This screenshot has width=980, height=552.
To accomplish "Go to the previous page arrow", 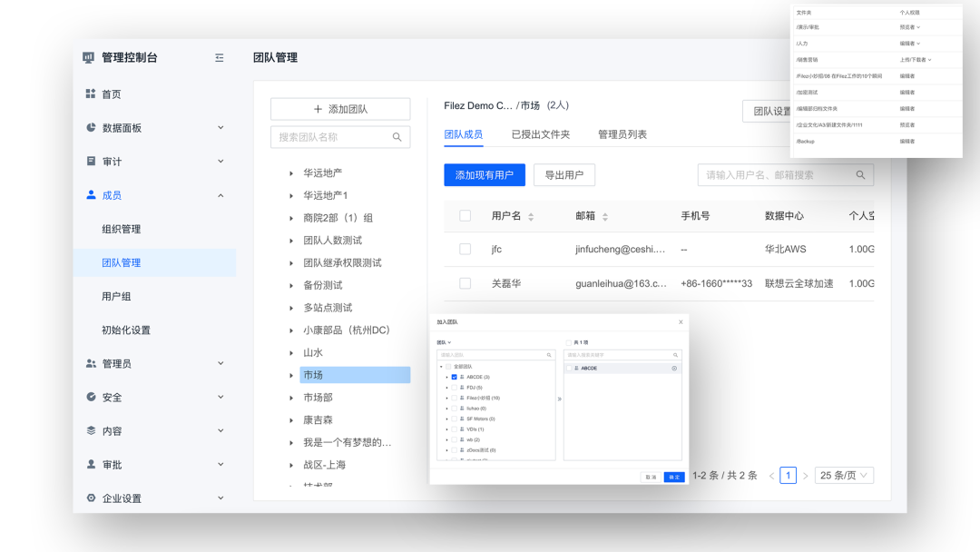I will coord(772,476).
